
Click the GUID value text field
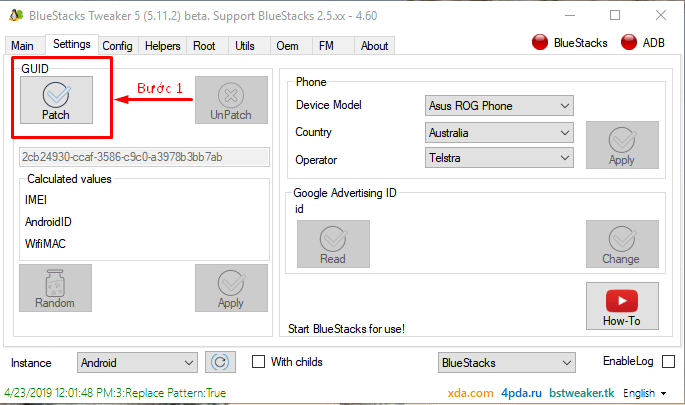pyautogui.click(x=144, y=157)
